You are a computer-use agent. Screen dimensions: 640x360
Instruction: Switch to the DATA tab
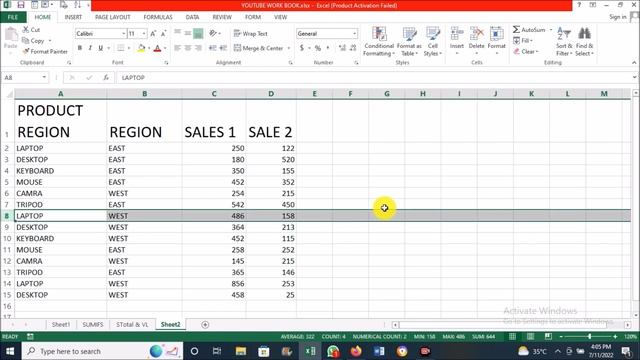pos(192,17)
